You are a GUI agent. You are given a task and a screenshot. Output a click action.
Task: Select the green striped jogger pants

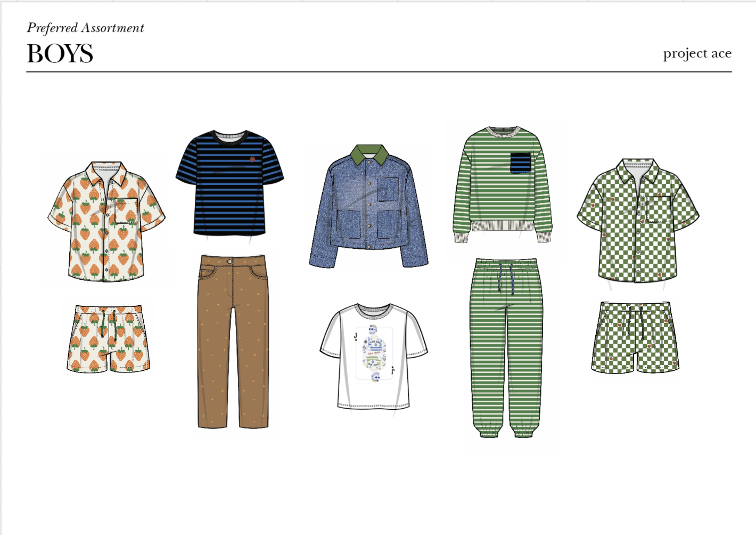506,348
